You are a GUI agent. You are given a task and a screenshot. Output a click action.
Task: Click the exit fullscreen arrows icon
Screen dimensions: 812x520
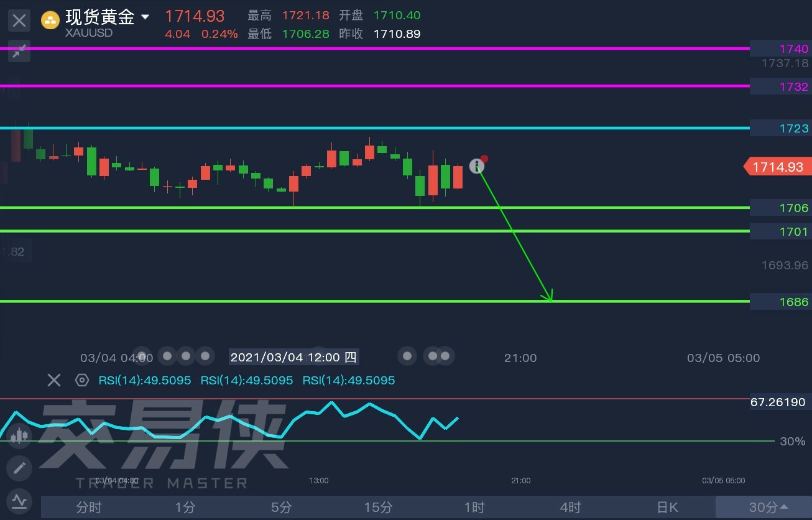tap(19, 51)
